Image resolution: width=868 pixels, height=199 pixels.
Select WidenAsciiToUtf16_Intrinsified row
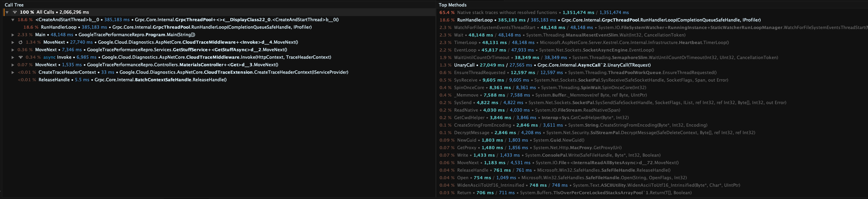[x=652, y=185]
